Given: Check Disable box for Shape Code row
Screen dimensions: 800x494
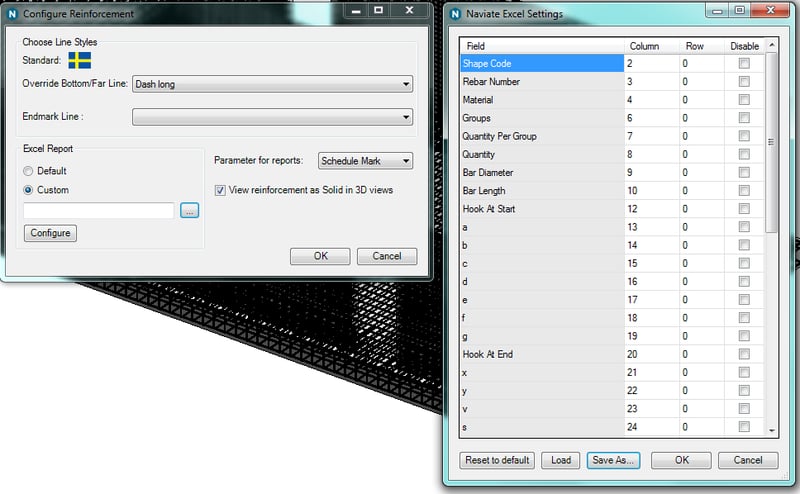Looking at the screenshot, I should click(744, 63).
